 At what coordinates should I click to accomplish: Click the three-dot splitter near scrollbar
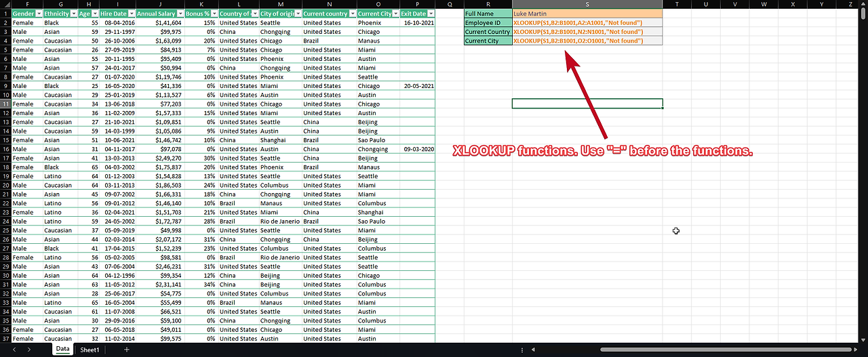click(521, 350)
